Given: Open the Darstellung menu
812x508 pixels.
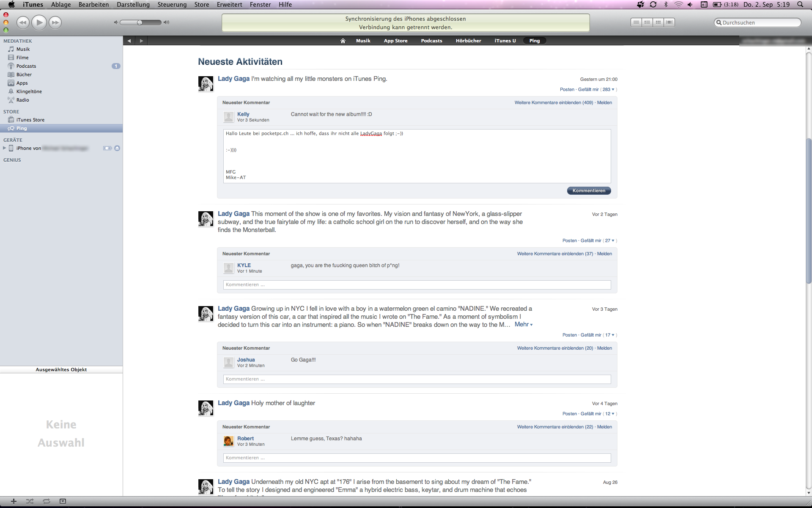Looking at the screenshot, I should click(x=133, y=5).
